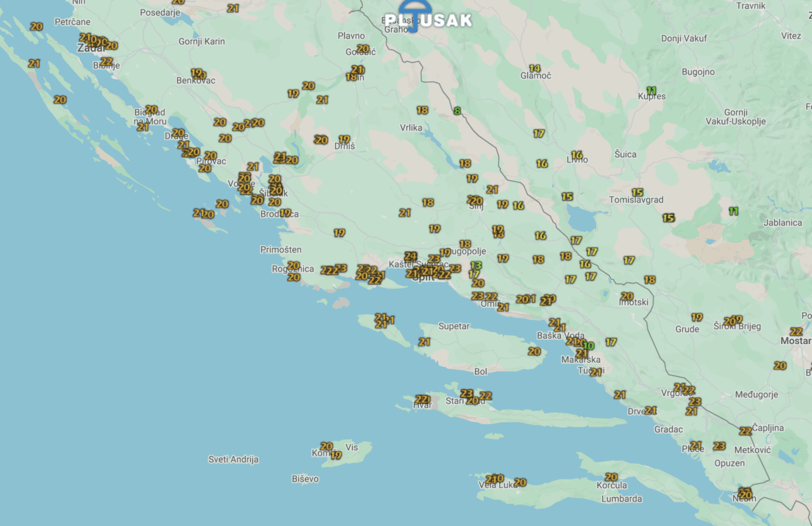Open the green 14 marker above Glamoč
812x526 pixels.
coord(535,68)
